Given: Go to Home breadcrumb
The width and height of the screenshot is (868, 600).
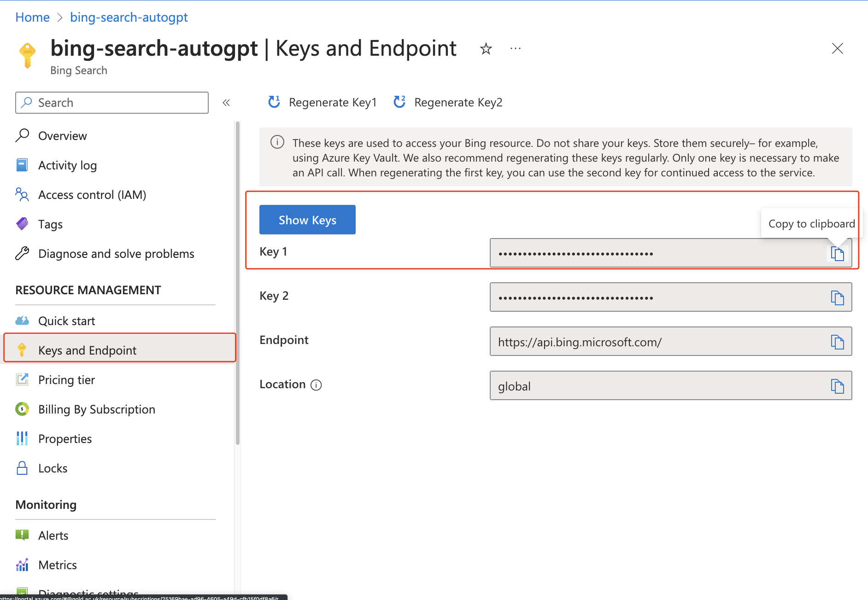Looking at the screenshot, I should pyautogui.click(x=32, y=17).
